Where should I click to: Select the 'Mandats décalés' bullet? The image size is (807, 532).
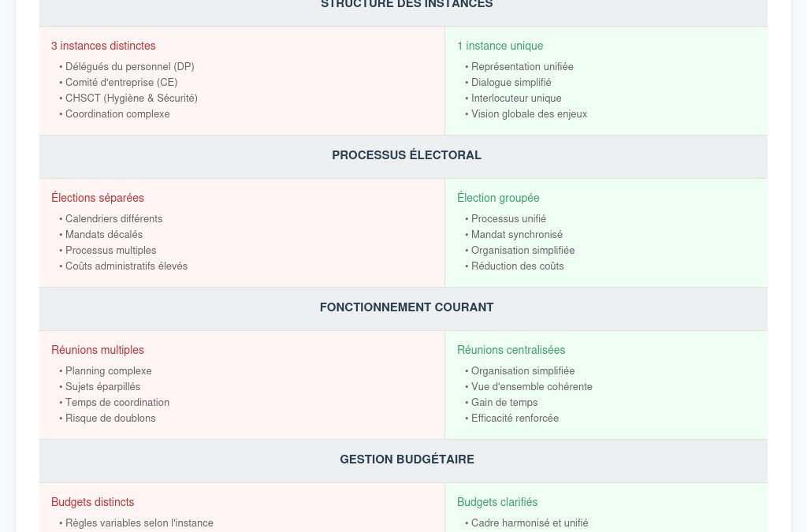[104, 234]
